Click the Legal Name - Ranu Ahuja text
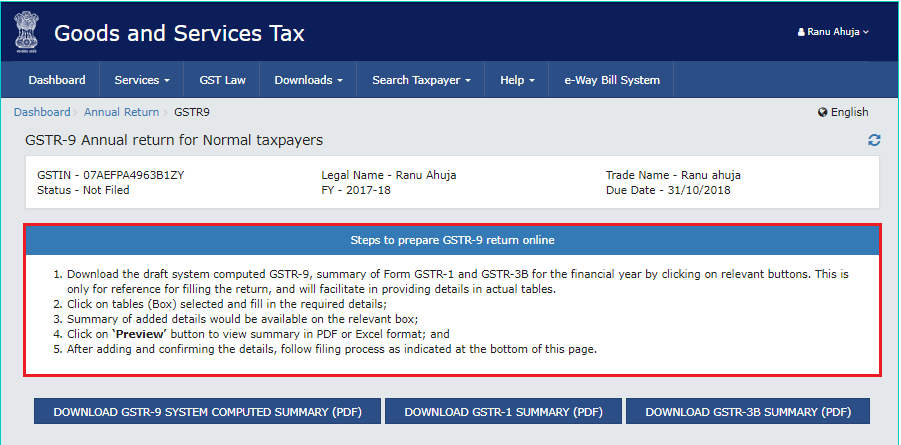The width and height of the screenshot is (901, 445). click(389, 175)
